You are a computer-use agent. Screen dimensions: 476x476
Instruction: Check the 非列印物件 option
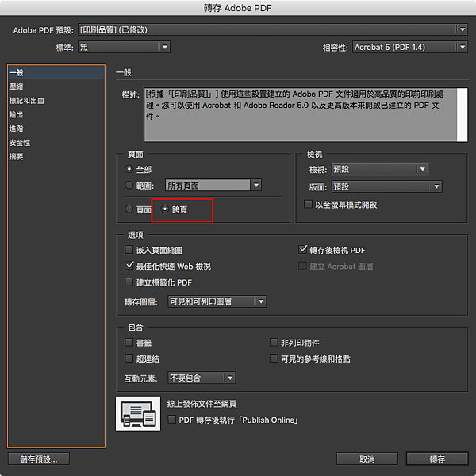274,343
